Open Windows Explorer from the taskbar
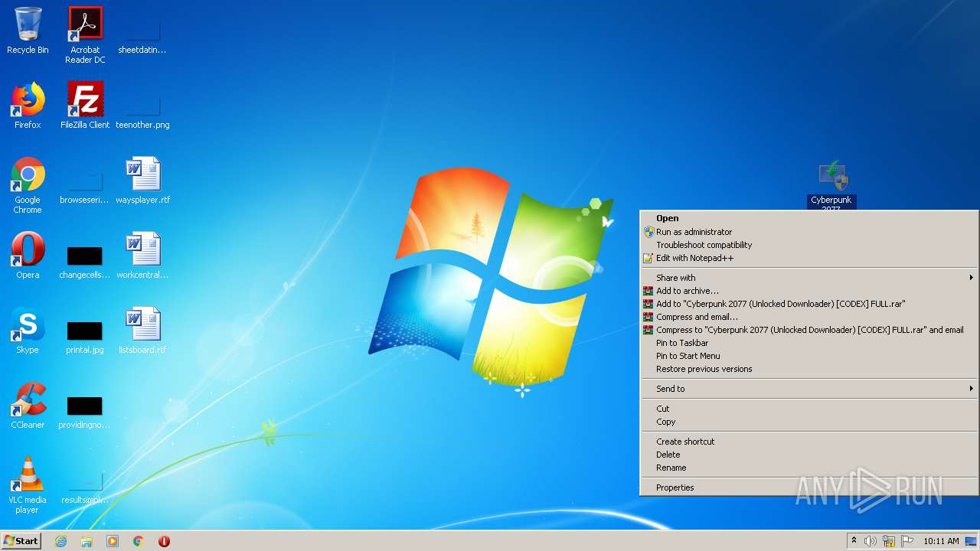Image resolution: width=980 pixels, height=551 pixels. pos(87,541)
